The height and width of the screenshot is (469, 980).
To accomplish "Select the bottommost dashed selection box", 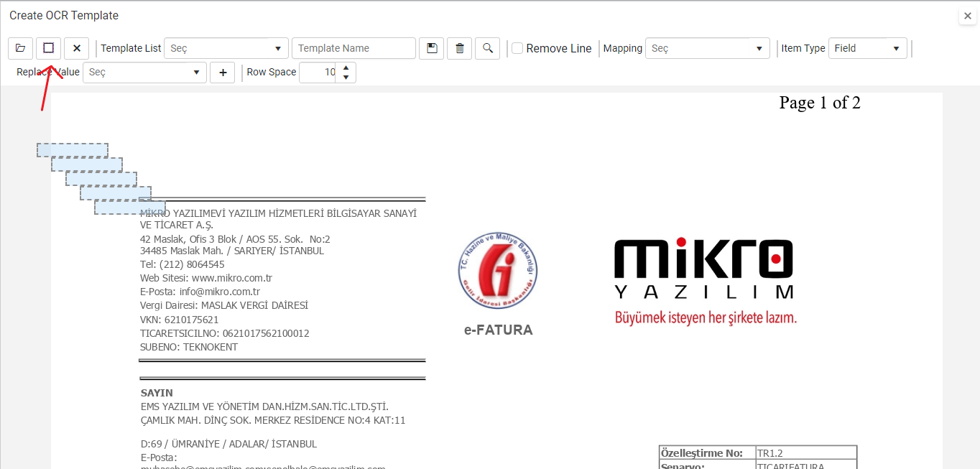I will click(130, 208).
